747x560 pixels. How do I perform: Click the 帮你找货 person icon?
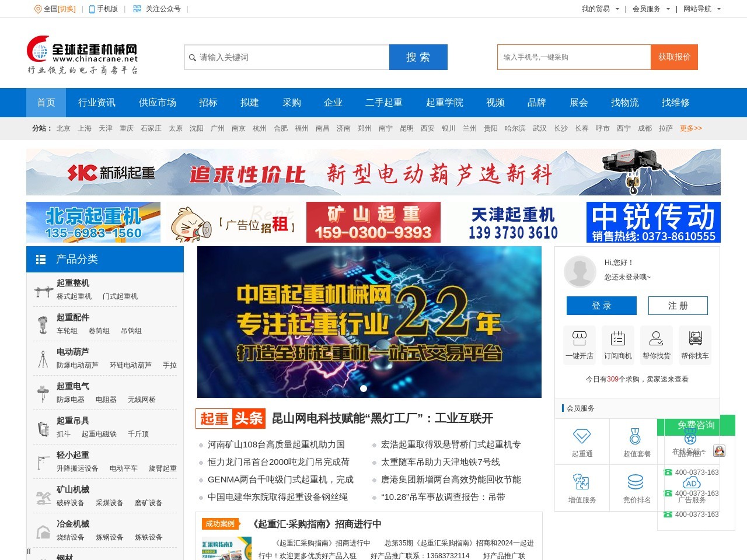(657, 338)
